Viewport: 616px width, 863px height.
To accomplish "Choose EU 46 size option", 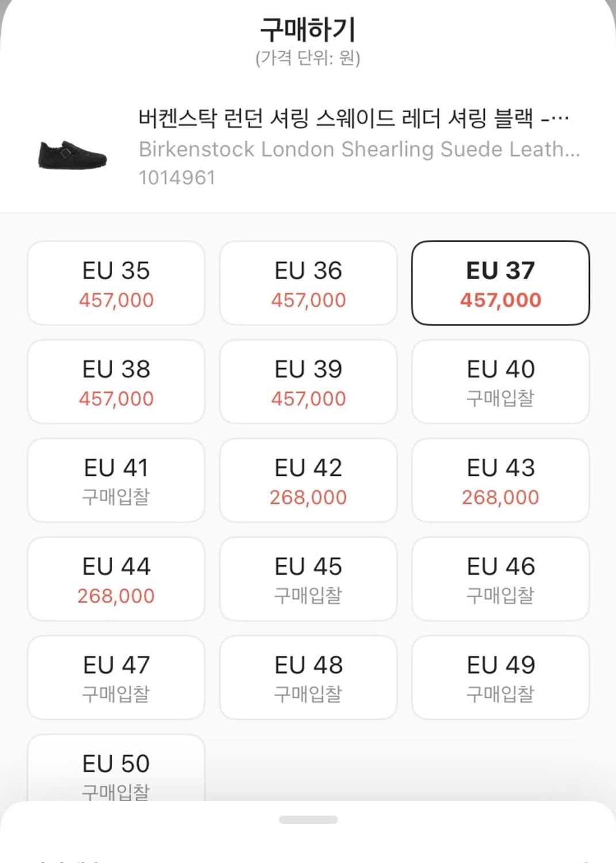I will tap(500, 579).
